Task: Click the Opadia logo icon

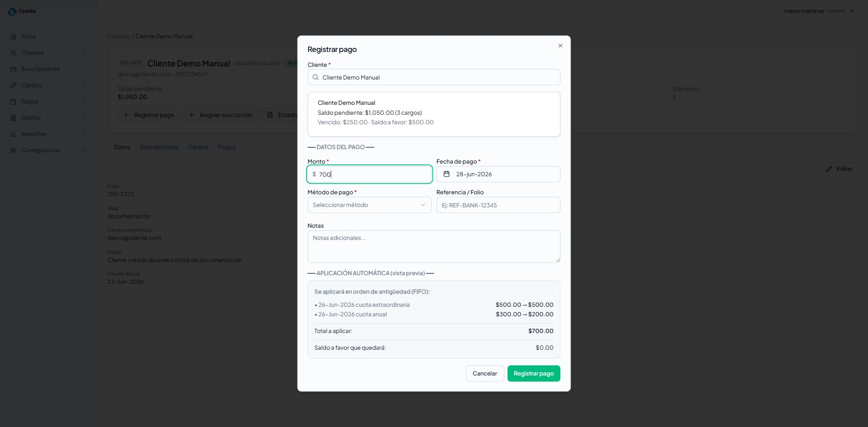Action: 12,12
